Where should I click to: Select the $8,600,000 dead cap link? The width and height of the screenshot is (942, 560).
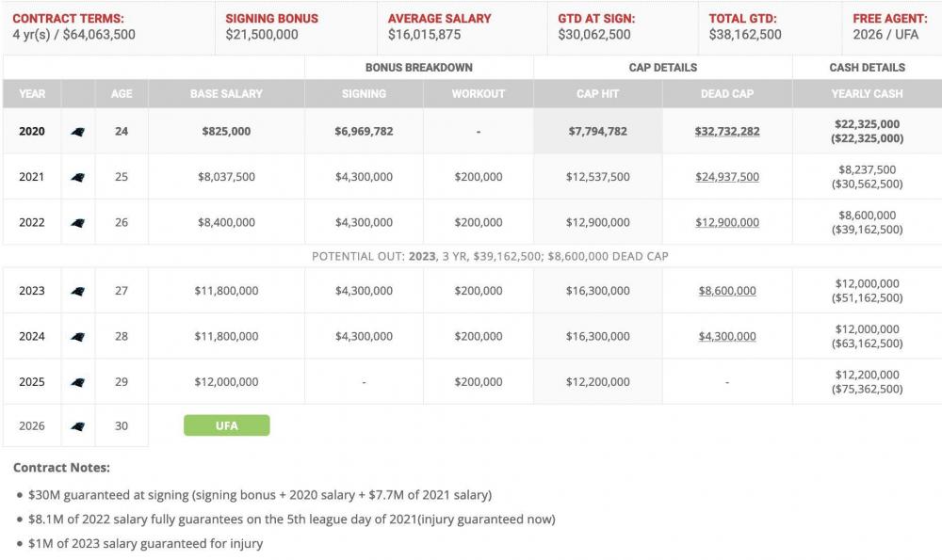(x=727, y=291)
